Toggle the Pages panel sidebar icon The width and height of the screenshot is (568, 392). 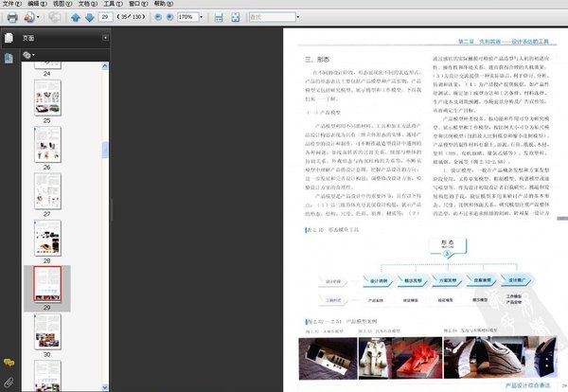(9, 38)
